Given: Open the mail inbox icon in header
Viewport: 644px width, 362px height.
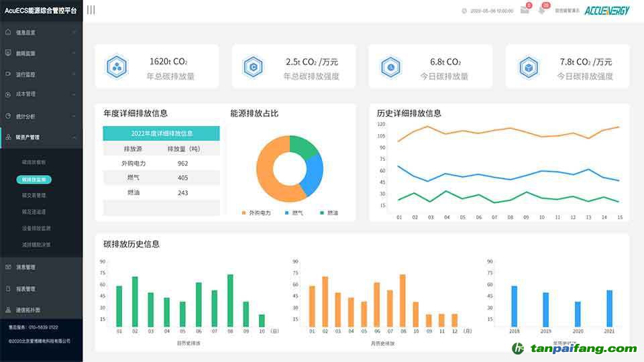Looking at the screenshot, I should pyautogui.click(x=525, y=10).
